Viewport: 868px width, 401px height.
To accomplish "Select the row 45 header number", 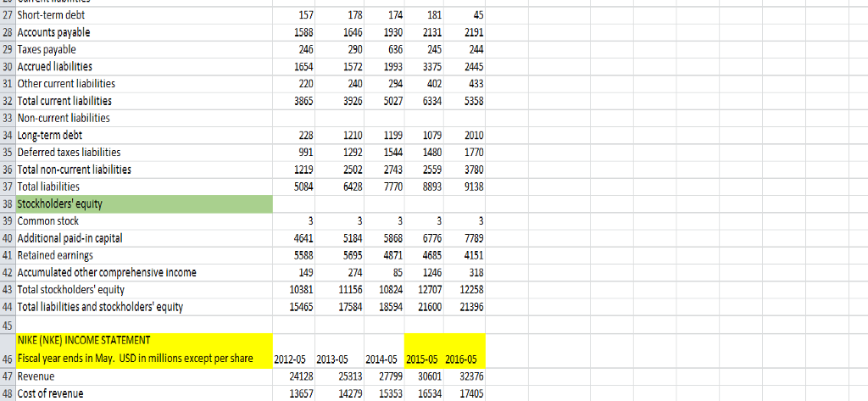I will tap(8, 324).
